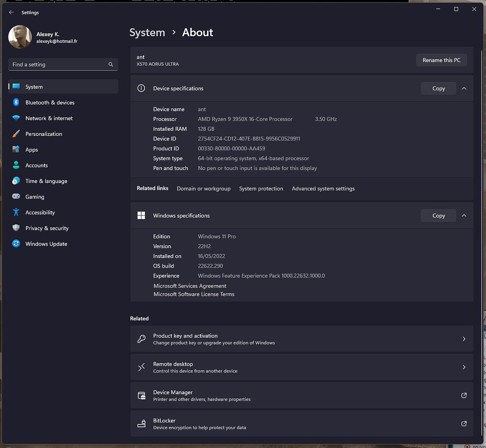486x448 pixels.
Task: Collapse the Device specifications panel
Action: [x=464, y=88]
